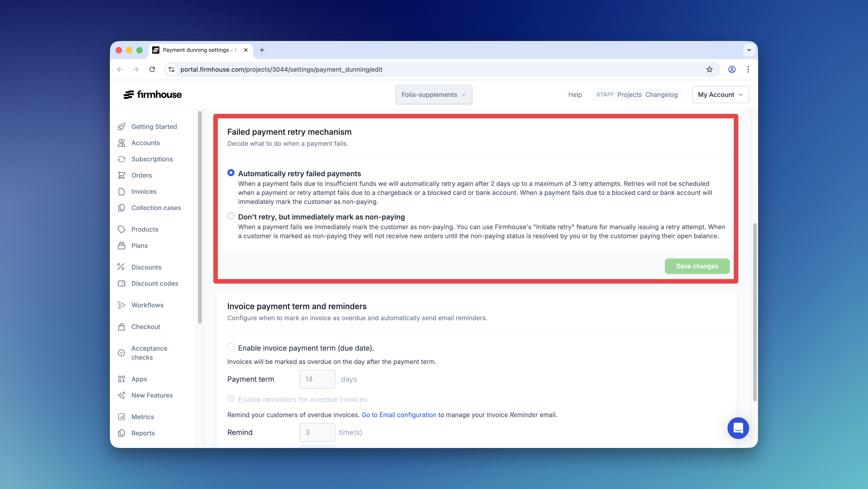
Task: Click the Invoices document icon
Action: 122,191
